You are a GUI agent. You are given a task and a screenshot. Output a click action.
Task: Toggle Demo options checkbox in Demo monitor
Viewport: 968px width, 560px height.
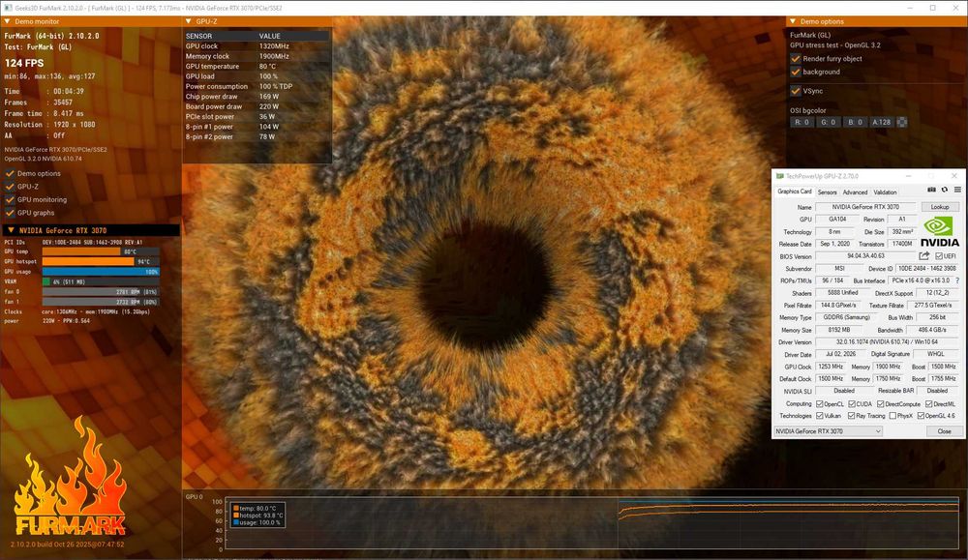tap(10, 173)
